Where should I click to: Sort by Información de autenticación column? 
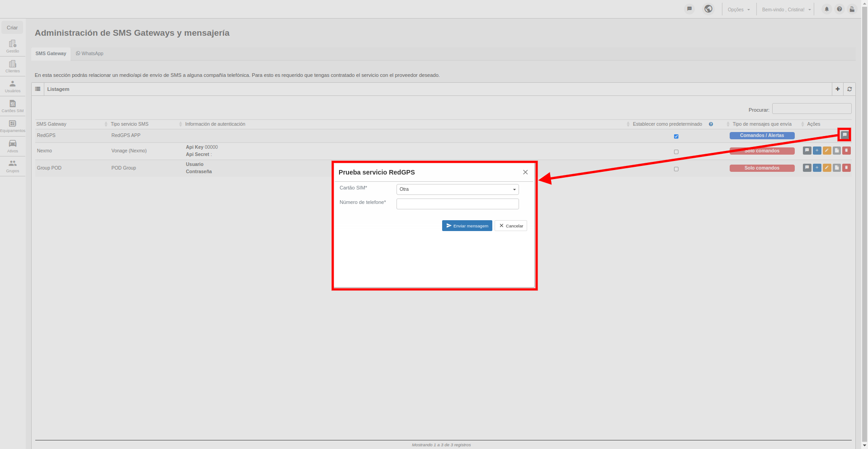click(407, 124)
